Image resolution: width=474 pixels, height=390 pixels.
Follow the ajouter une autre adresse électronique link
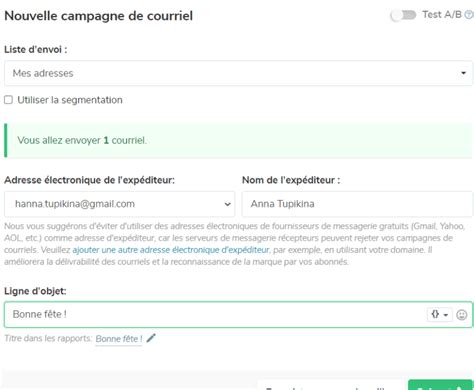pos(171,250)
